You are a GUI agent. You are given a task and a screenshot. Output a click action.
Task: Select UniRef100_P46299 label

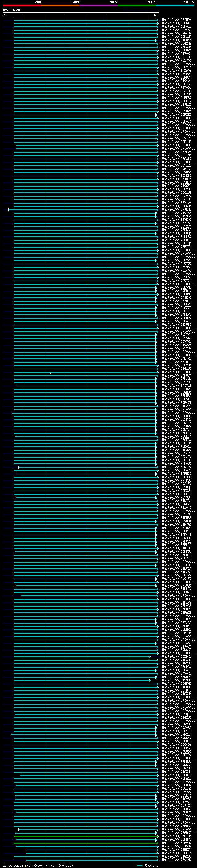(x=176, y=406)
